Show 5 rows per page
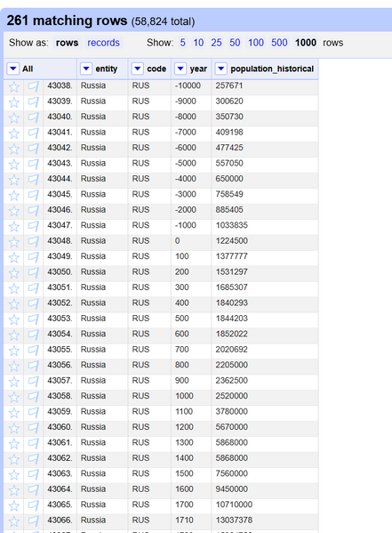Viewport: 392px width, 533px height. [182, 43]
